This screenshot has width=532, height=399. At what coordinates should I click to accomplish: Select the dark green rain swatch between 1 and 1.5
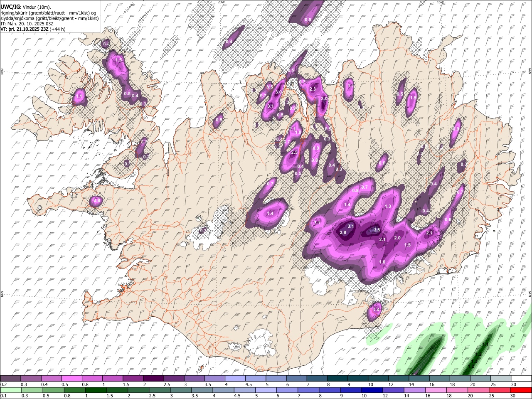coord(96,390)
